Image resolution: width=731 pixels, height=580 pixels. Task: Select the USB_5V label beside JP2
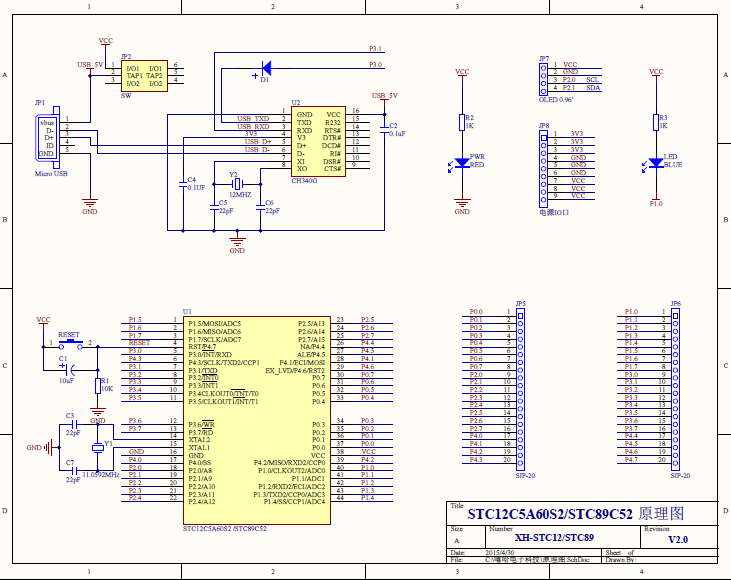(90, 65)
